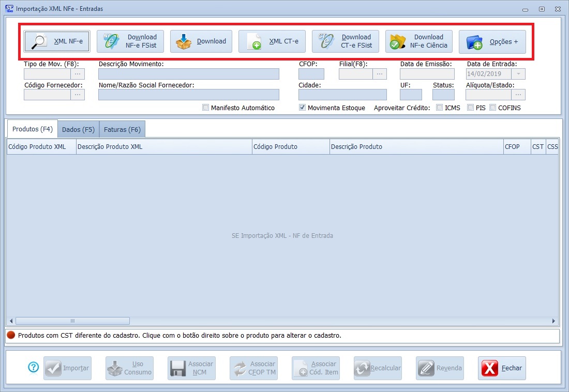Open the Data de Entrada date dropdown
This screenshot has height=392, width=569.
coord(519,74)
